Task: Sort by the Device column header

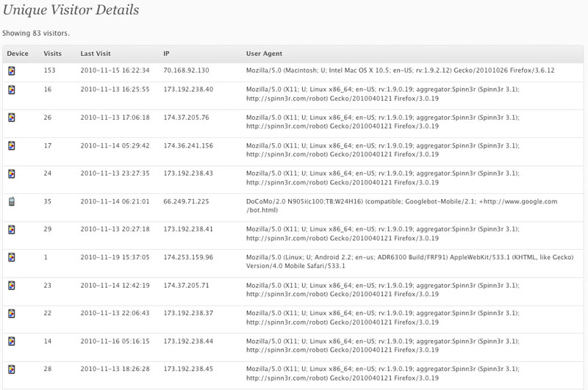Action: click(18, 54)
